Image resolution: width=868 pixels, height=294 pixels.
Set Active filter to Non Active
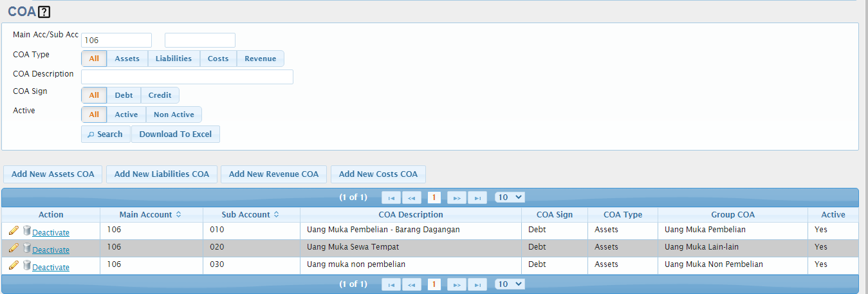(x=174, y=115)
